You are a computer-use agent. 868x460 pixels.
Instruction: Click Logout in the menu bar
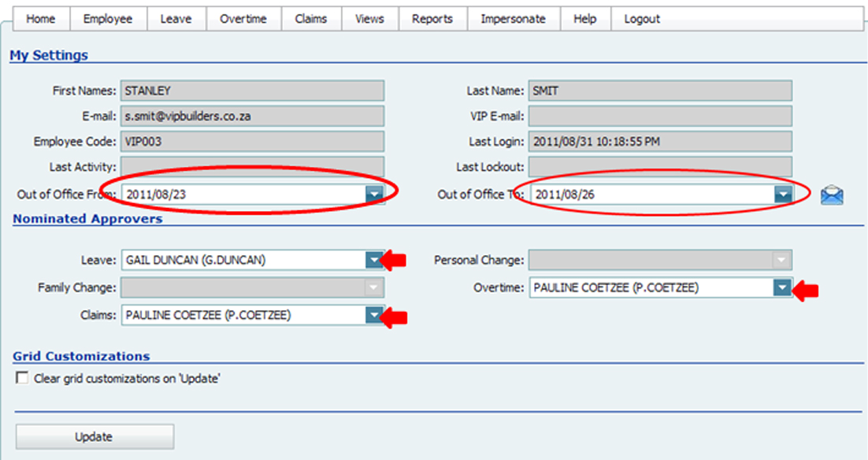pyautogui.click(x=642, y=19)
